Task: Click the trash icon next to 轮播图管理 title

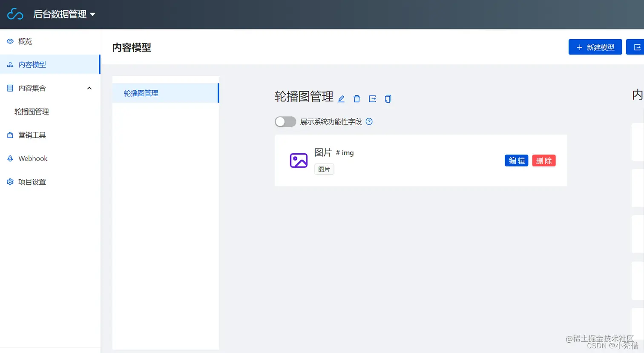Action: tap(356, 98)
